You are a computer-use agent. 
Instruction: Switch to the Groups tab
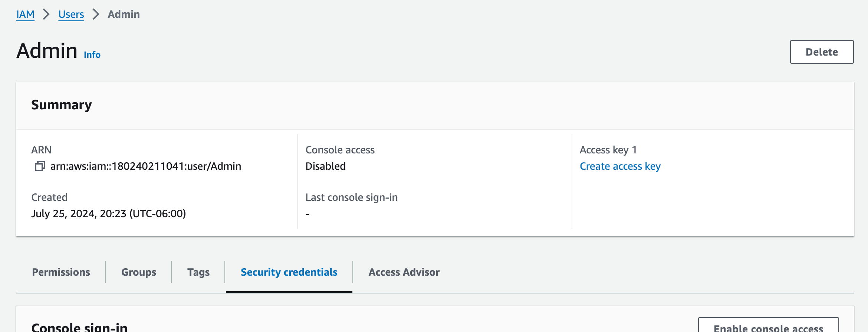point(139,272)
